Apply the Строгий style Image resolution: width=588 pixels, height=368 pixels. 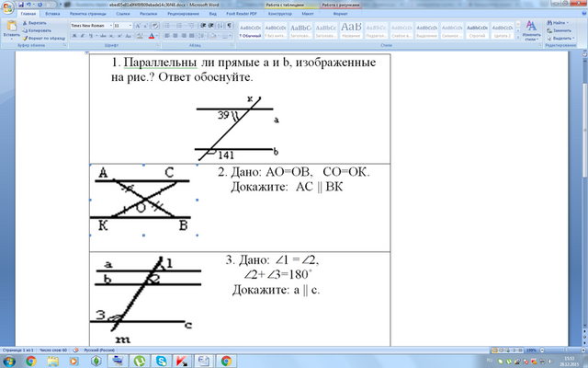click(x=477, y=30)
